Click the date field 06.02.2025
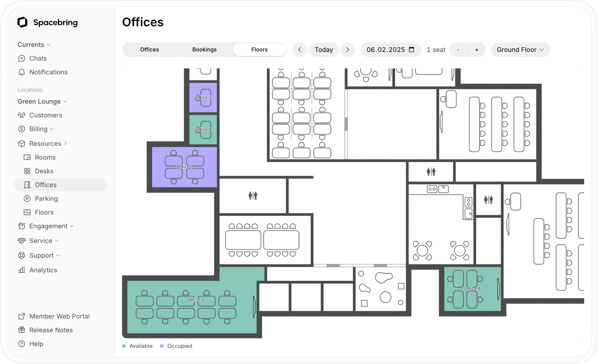The image size is (598, 364). [x=390, y=50]
